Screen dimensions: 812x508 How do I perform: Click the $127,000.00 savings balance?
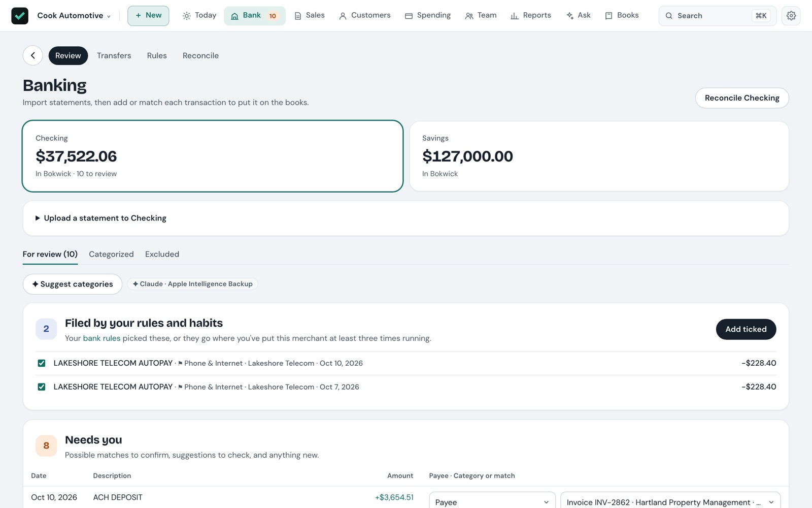(467, 156)
